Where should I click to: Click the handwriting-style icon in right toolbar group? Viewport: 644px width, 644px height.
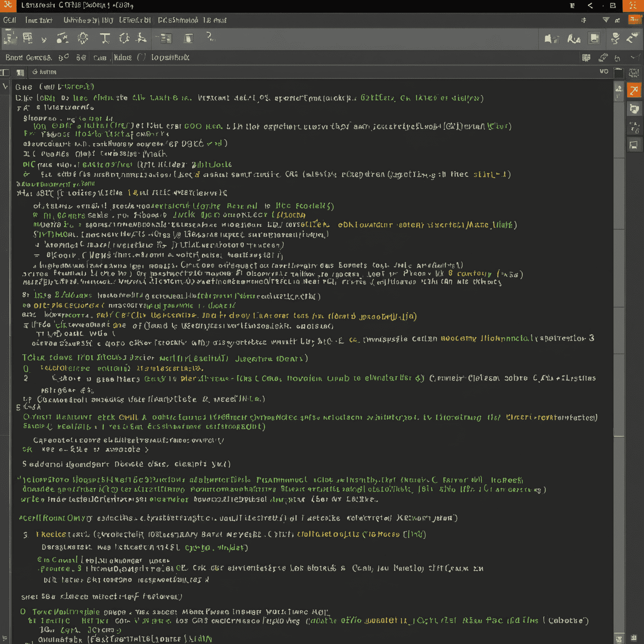(x=574, y=39)
